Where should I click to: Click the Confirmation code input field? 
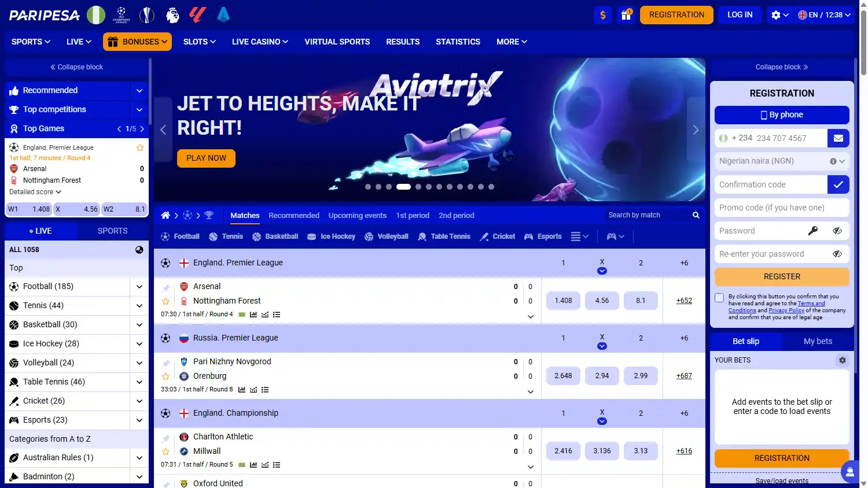click(x=771, y=184)
